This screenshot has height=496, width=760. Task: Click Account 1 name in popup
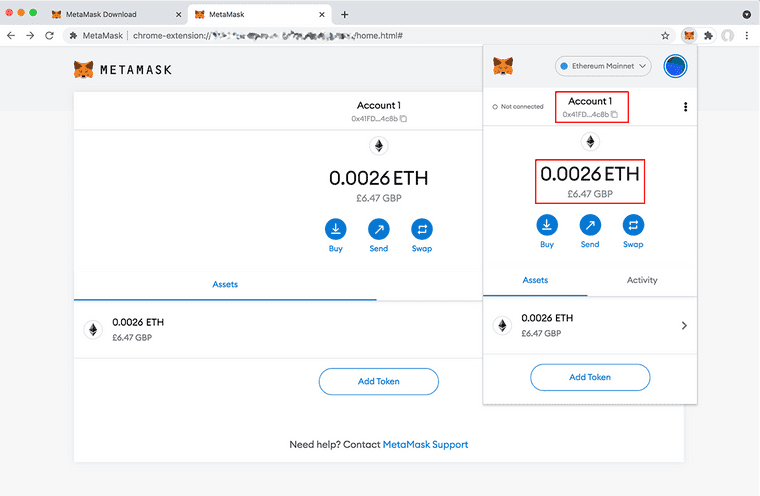590,101
